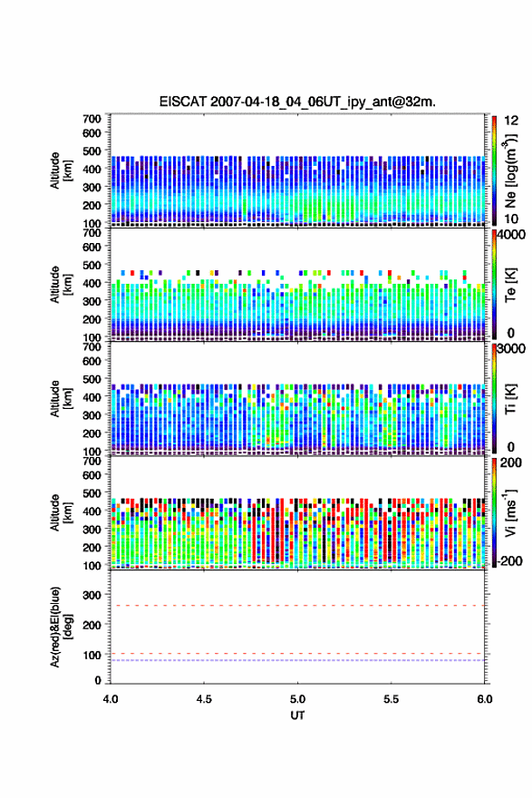The image size is (532, 798).
Task: Click the Ne color bar
Action: (494, 170)
